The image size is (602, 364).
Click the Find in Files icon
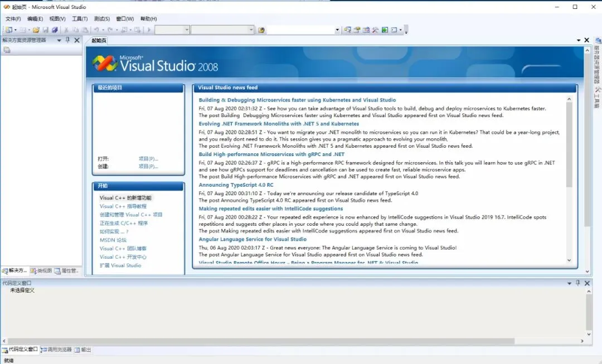coord(261,30)
